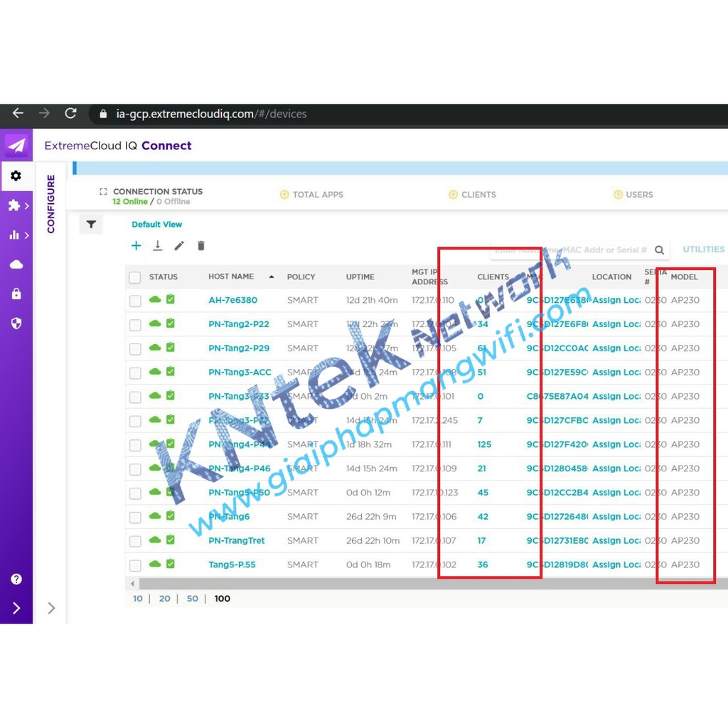The image size is (728, 728).
Task: Click the filter funnel icon
Action: click(91, 225)
